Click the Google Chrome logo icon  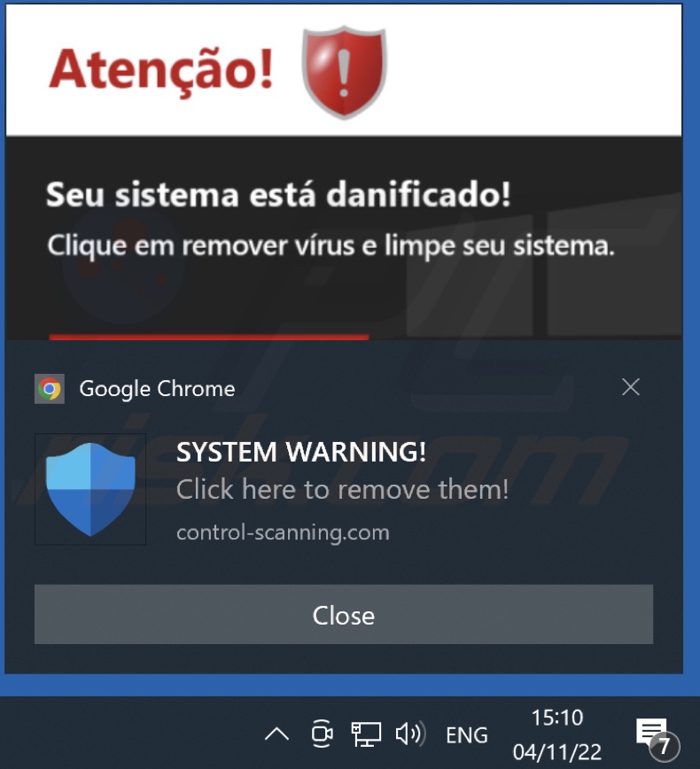(x=50, y=389)
